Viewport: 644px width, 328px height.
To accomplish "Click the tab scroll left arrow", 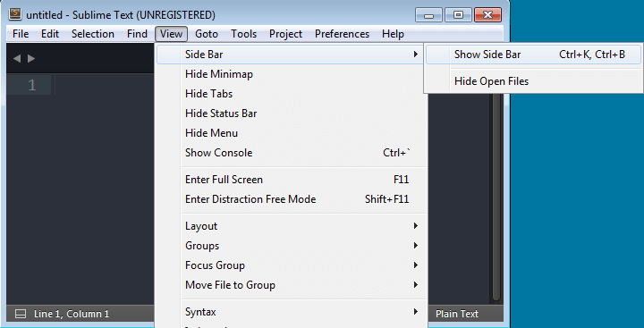I will 17,59.
